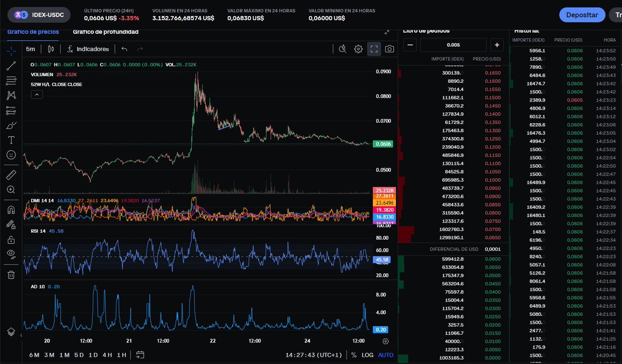Select the Text annotation tool
The width and height of the screenshot is (622, 364).
(x=11, y=140)
